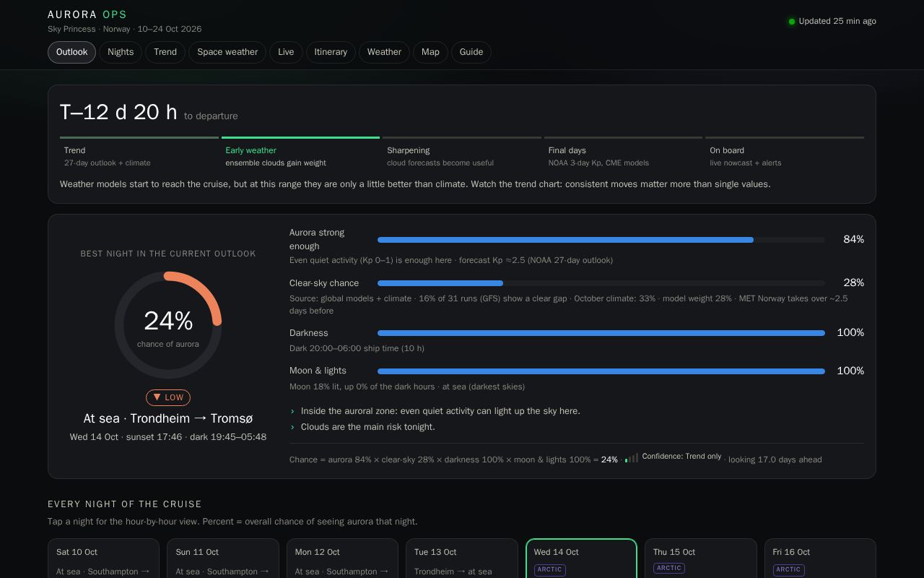This screenshot has width=924, height=578.
Task: Click the ARCTIC badge on Fri 16 Oct
Action: point(788,569)
